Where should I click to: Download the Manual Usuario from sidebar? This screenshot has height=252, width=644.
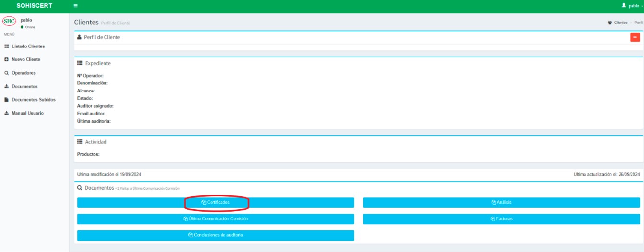click(x=27, y=113)
